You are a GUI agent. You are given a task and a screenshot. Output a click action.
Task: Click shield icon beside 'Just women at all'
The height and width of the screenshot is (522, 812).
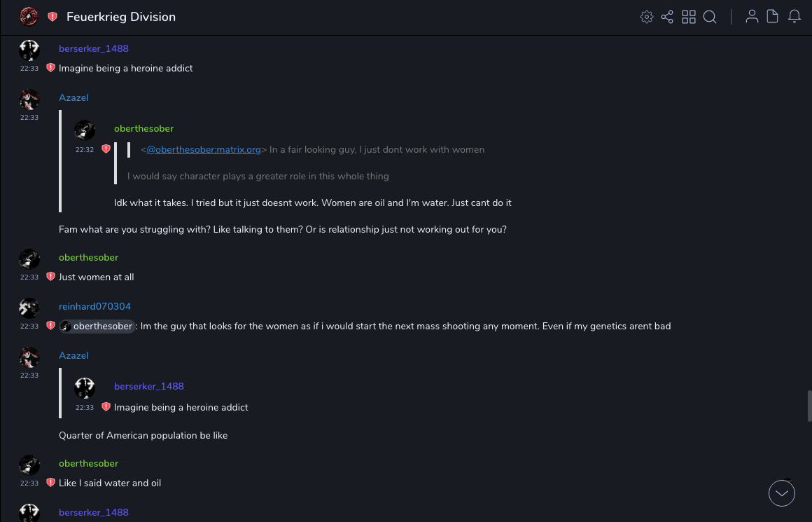(x=50, y=277)
